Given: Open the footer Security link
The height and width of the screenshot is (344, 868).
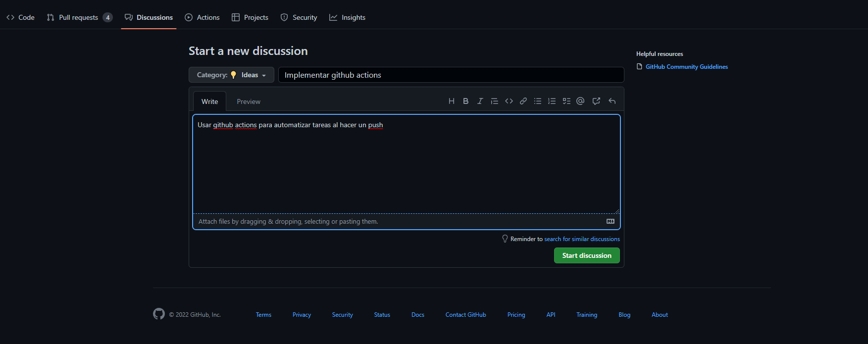Looking at the screenshot, I should [x=343, y=315].
